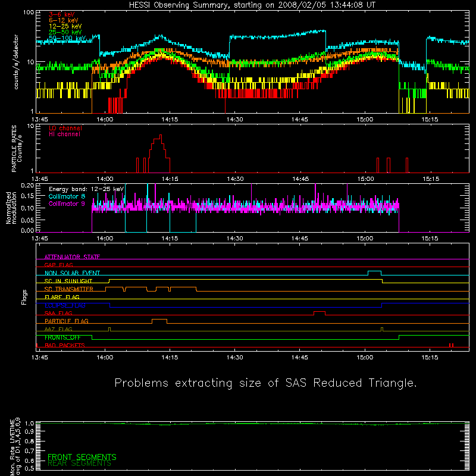476x476 pixels.
Task: Click the PARTICLE RATES Counts/s axis label
Action: coord(17,149)
